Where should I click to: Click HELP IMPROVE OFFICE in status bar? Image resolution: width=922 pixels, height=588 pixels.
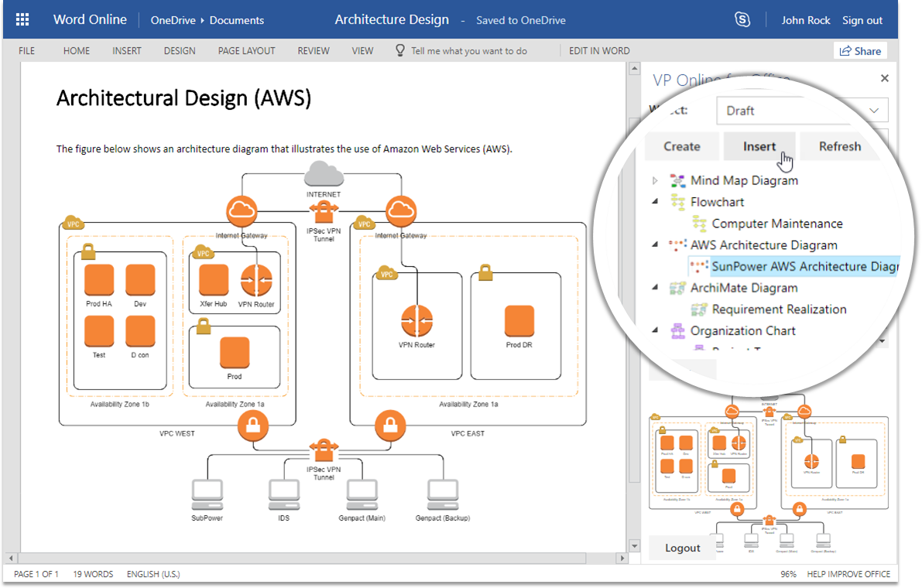click(x=848, y=574)
